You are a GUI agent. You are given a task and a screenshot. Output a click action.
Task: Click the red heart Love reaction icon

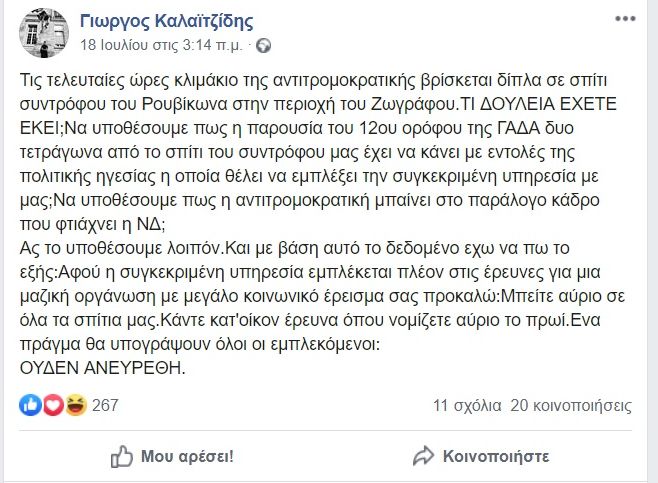tap(53, 405)
